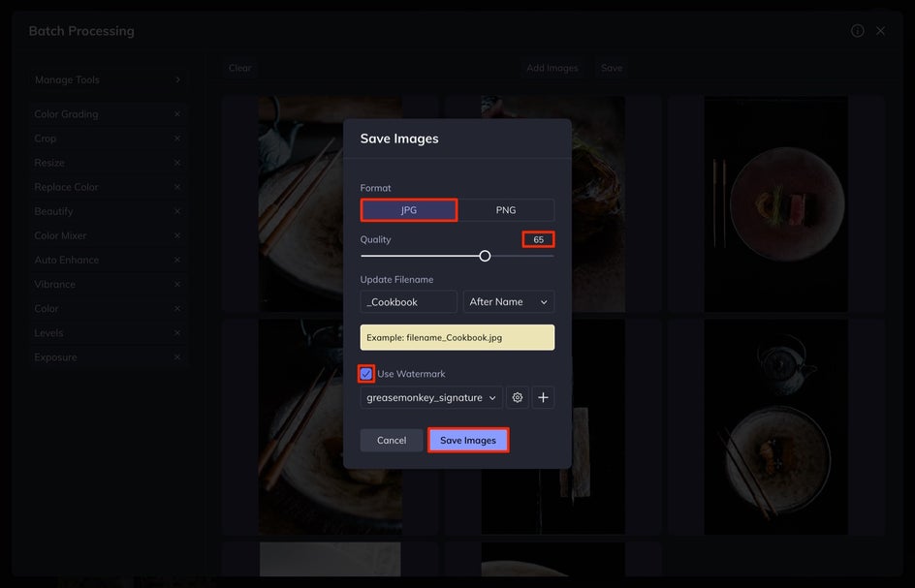Click the Save Images button
The width and height of the screenshot is (915, 588).
(x=468, y=441)
